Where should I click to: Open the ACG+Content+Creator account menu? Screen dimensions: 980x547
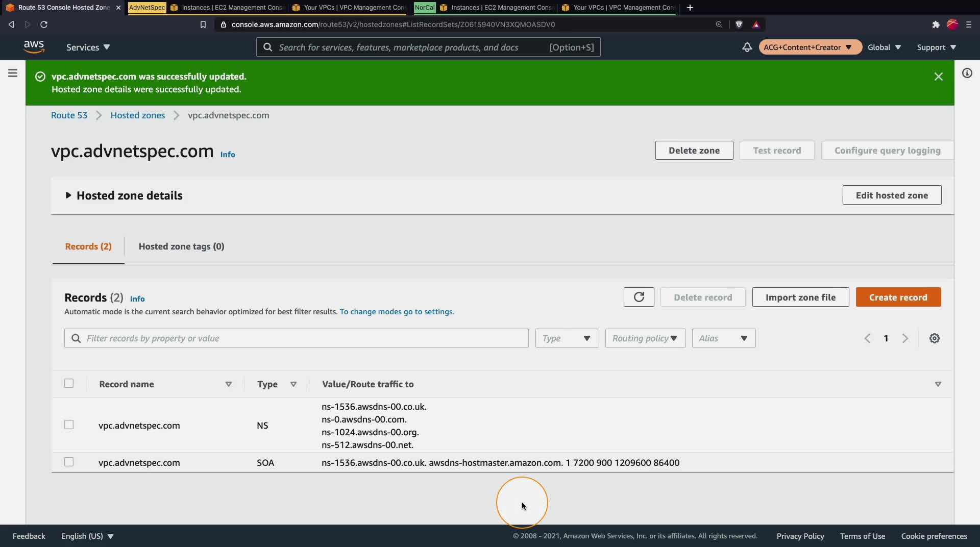click(x=810, y=47)
